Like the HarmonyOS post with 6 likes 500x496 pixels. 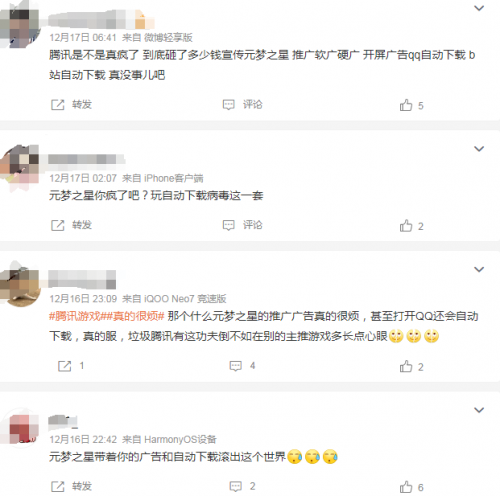click(412, 487)
